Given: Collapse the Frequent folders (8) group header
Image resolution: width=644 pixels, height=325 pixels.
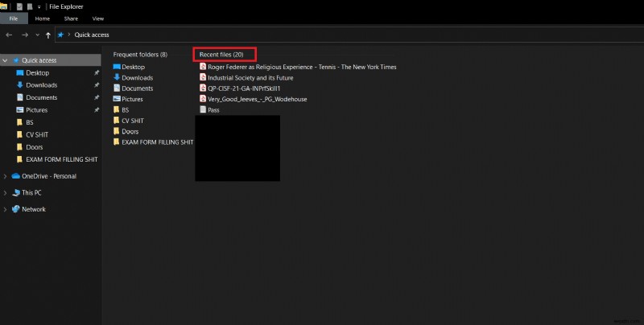Looking at the screenshot, I should (x=140, y=54).
